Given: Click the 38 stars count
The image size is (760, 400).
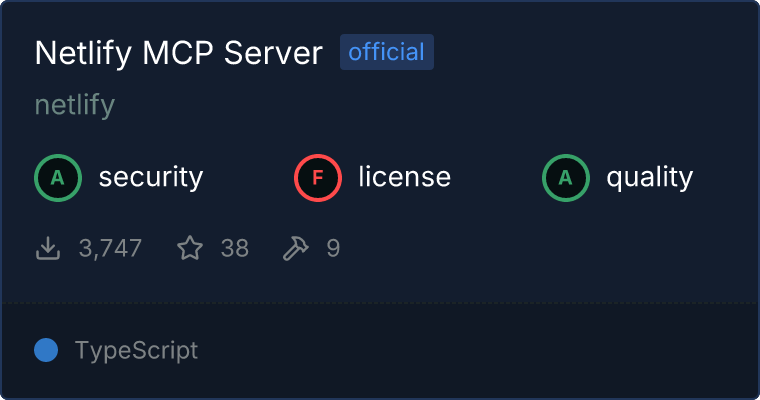Looking at the screenshot, I should click(x=235, y=248).
